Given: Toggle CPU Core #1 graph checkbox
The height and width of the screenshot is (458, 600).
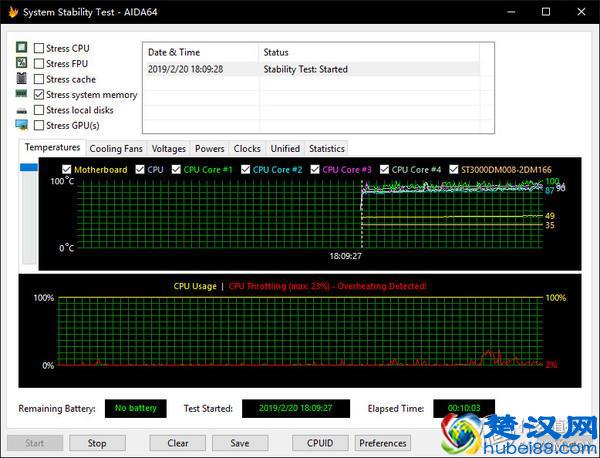Looking at the screenshot, I should 176,170.
